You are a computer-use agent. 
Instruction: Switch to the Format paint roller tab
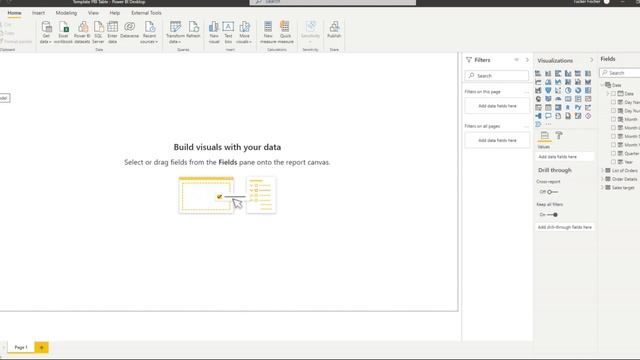click(559, 136)
